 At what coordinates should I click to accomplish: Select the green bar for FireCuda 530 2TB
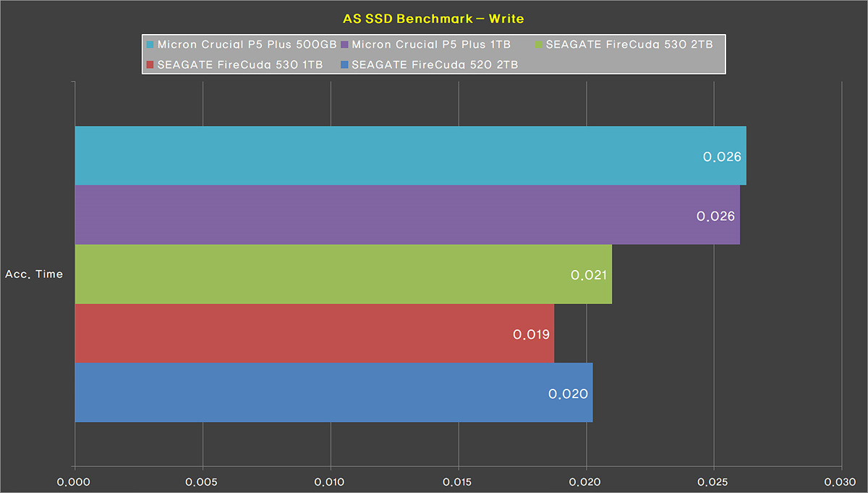[x=344, y=274]
